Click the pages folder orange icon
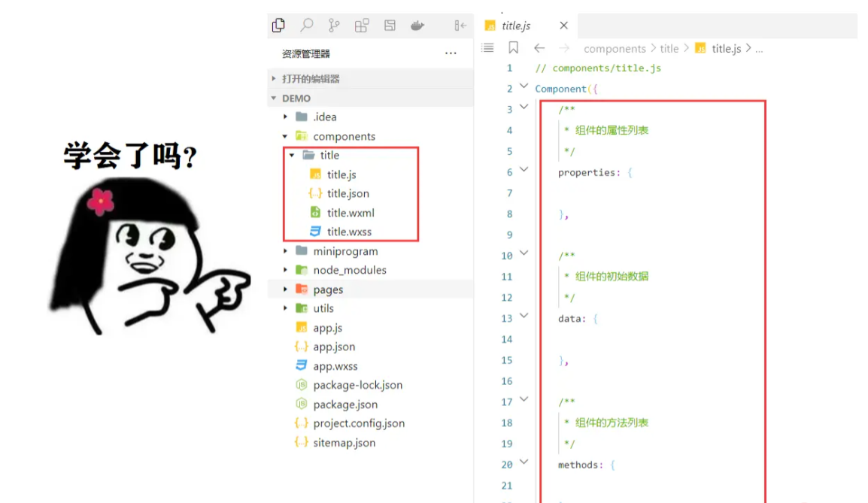Viewport: 868px width, 503px height. click(302, 289)
